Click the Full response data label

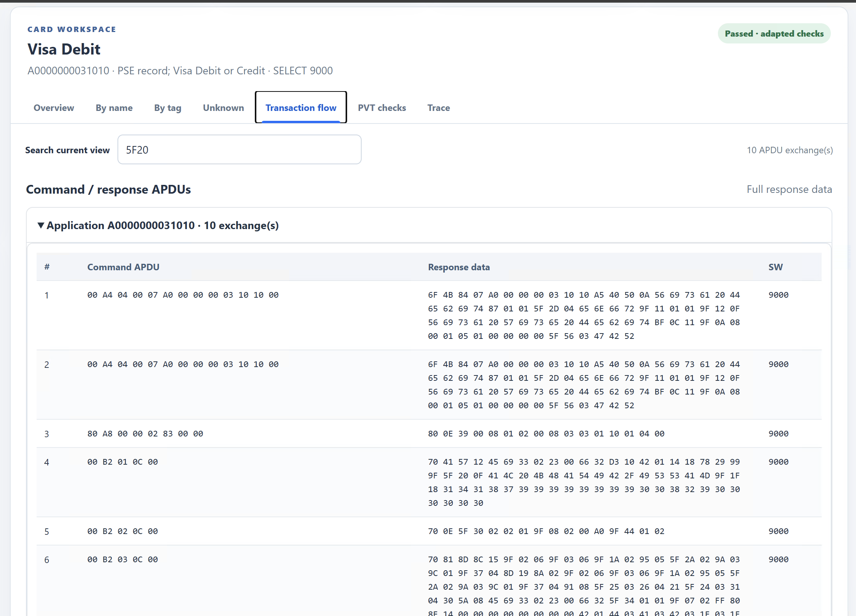click(x=789, y=189)
